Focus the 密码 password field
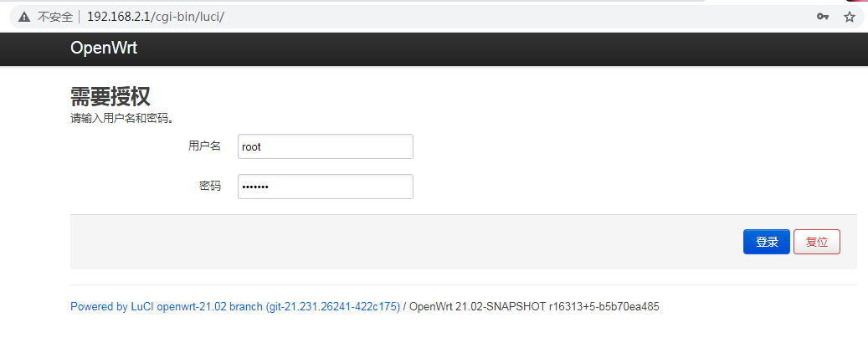Image resolution: width=868 pixels, height=348 pixels. [x=325, y=187]
